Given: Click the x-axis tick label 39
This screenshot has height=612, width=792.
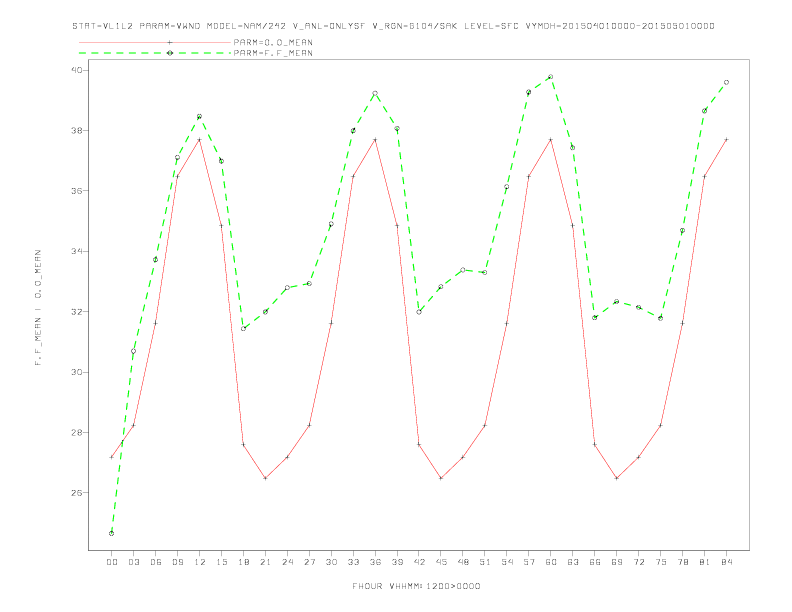Looking at the screenshot, I should (x=397, y=562).
